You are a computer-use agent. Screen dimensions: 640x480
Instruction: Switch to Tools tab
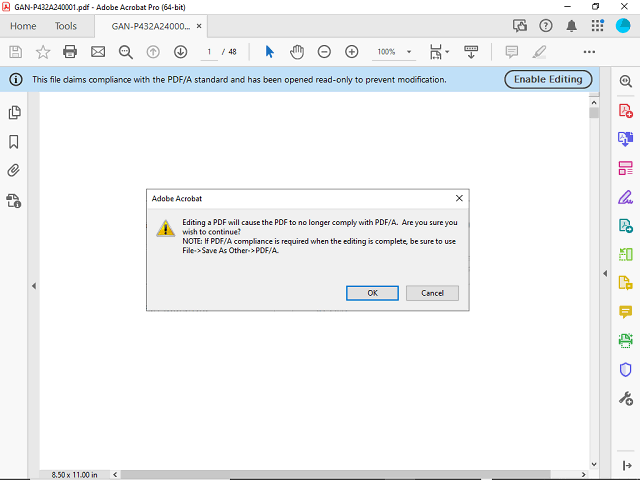pyautogui.click(x=66, y=26)
